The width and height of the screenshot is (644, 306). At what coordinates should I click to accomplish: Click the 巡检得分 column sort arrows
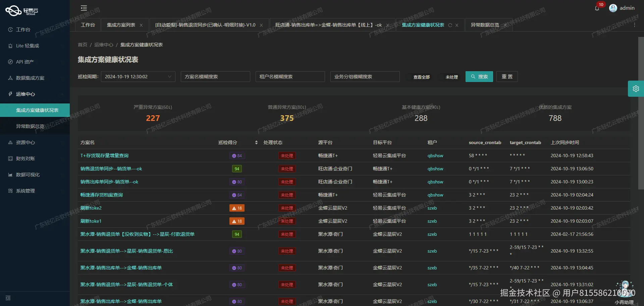[x=256, y=142]
